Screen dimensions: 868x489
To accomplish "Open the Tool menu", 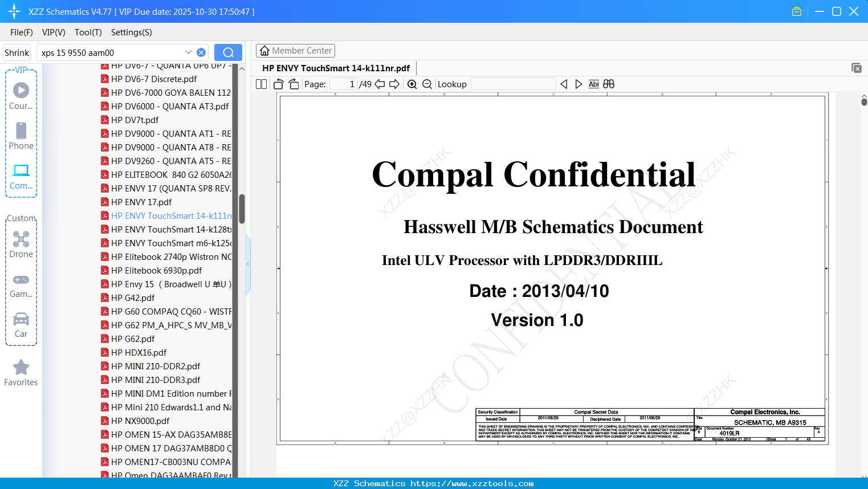I will point(88,32).
